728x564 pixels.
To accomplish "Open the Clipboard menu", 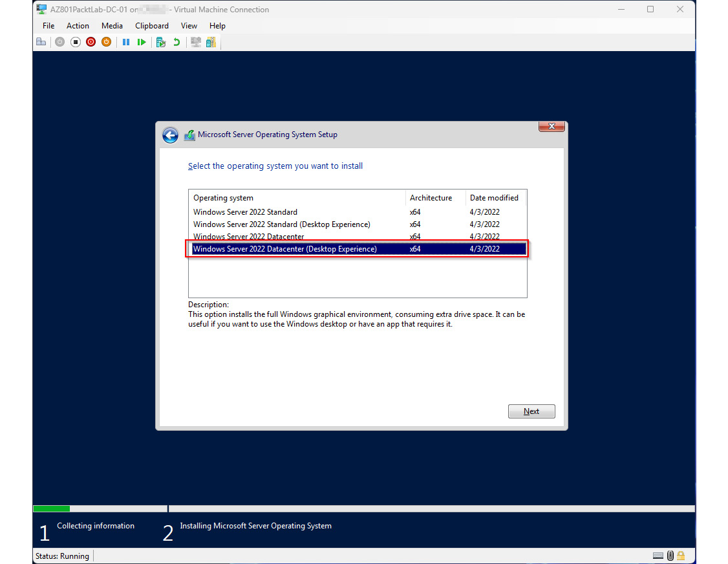I will click(152, 26).
